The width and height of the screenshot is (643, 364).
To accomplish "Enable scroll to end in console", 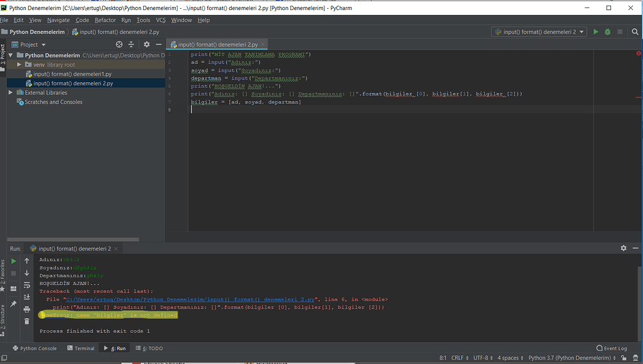I will [26, 296].
